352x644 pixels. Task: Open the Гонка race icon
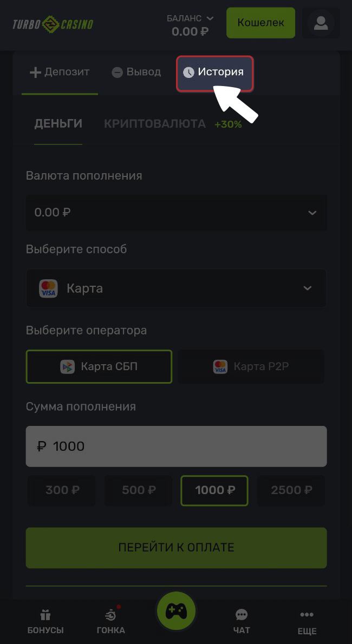pyautogui.click(x=111, y=615)
